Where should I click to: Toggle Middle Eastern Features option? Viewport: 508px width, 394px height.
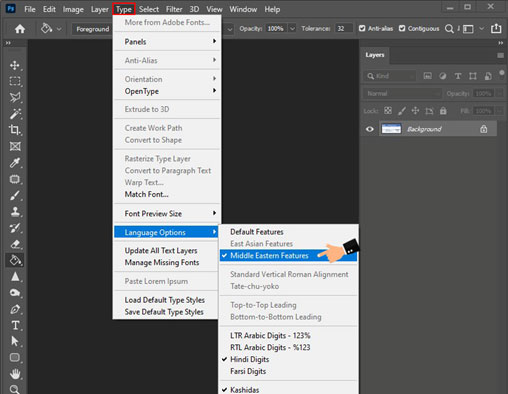pyautogui.click(x=288, y=256)
